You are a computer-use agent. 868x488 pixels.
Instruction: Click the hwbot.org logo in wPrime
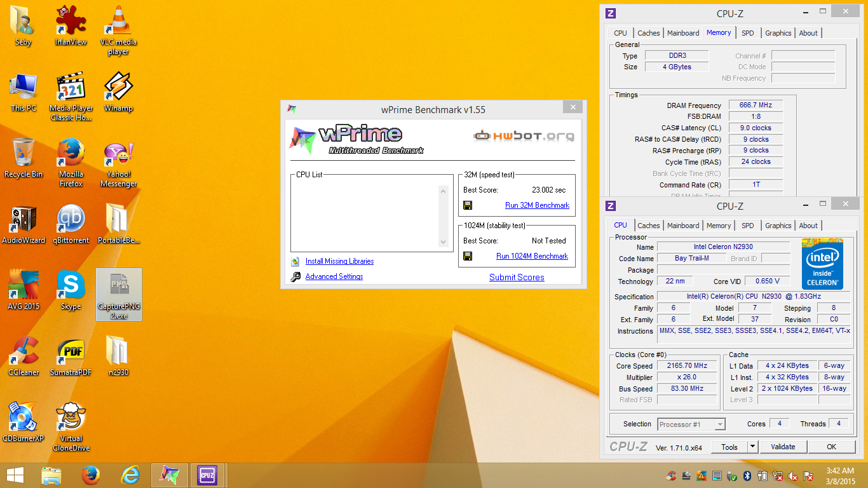[524, 135]
